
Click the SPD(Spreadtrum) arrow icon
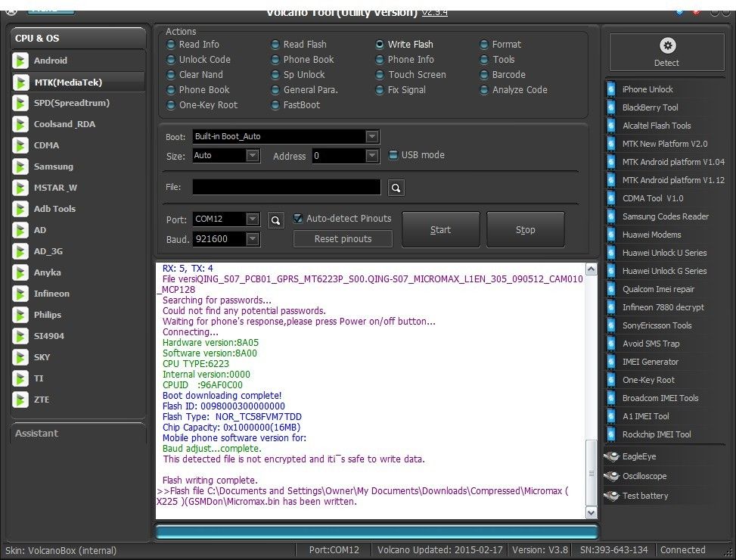click(x=20, y=103)
